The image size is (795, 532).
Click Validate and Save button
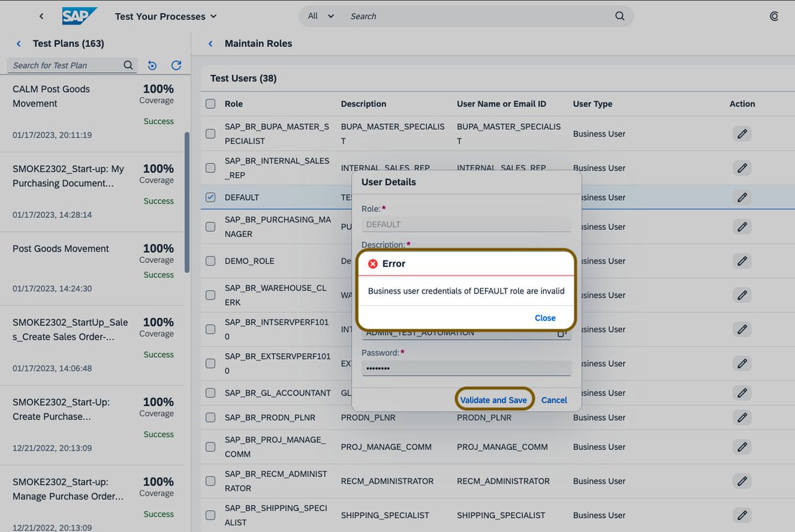point(494,400)
